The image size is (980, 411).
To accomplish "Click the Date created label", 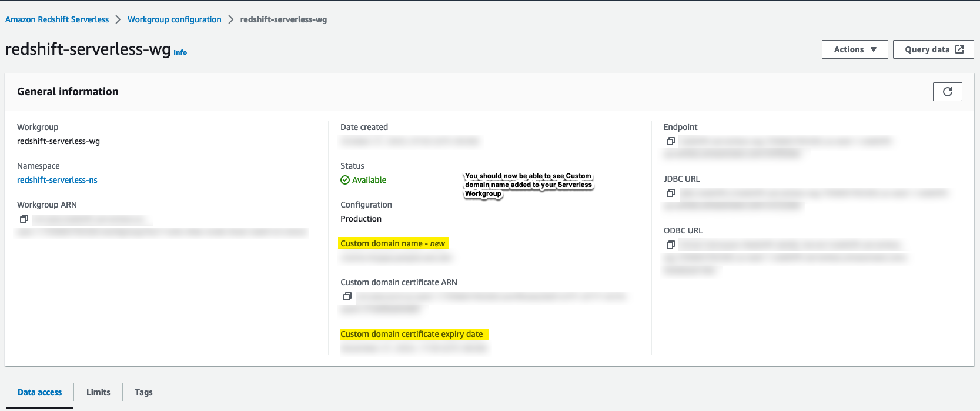I will click(x=364, y=127).
